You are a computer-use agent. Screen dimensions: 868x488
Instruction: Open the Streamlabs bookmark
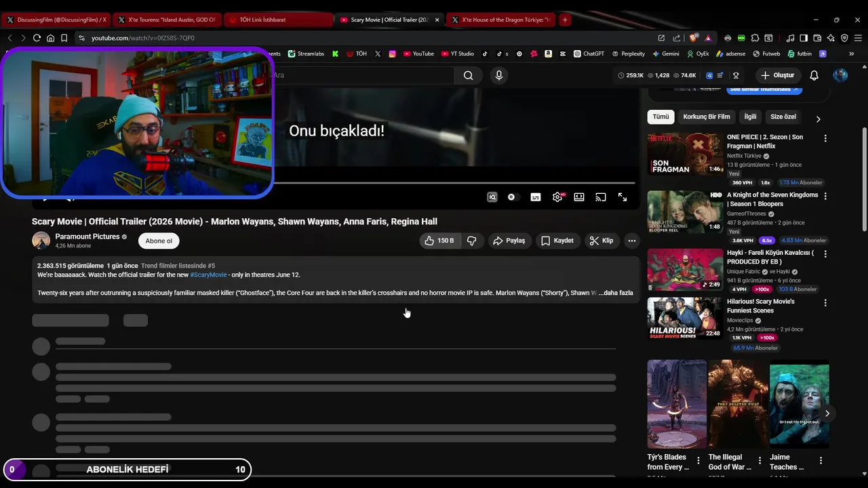(306, 54)
